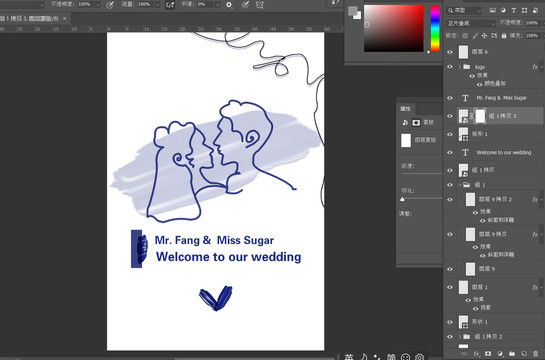This screenshot has width=545, height=360.
Task: Click the delete layer trash icon
Action: pyautogui.click(x=535, y=354)
